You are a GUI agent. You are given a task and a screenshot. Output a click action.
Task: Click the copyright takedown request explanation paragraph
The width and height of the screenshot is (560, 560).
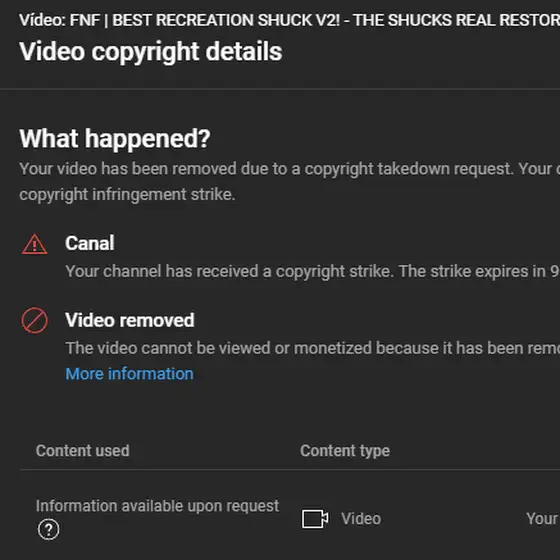[x=289, y=181]
